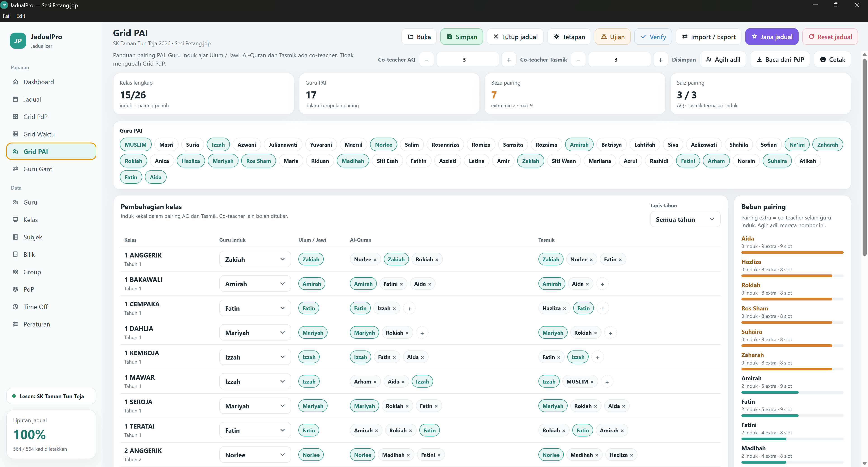Add Tasmik co-teacher for 1 BAKAWALI

pyautogui.click(x=602, y=284)
